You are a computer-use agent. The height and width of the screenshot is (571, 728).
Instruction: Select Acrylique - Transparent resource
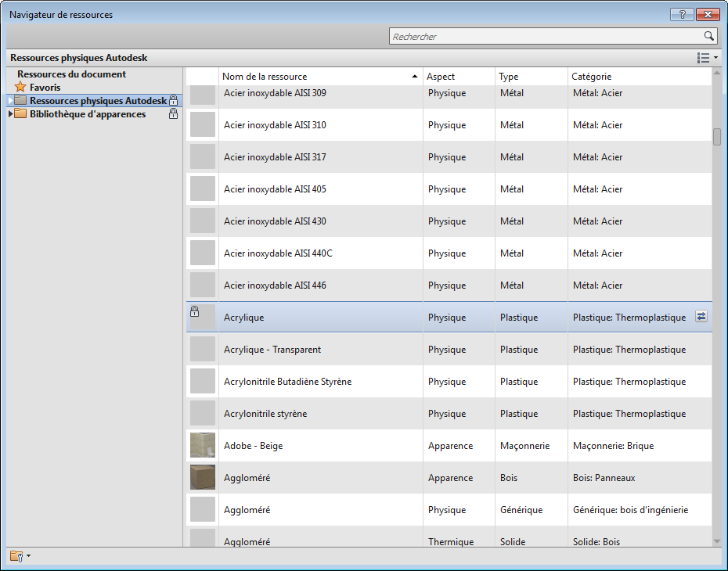coord(272,350)
